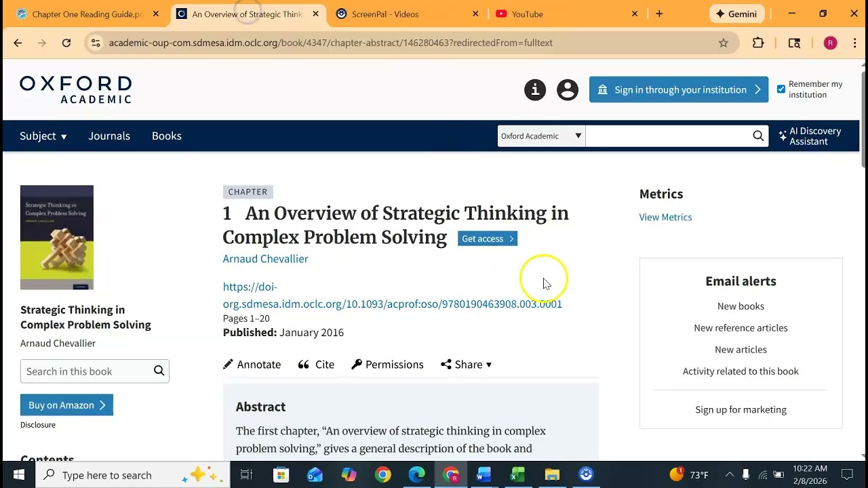The height and width of the screenshot is (488, 868).
Task: View site information icon in address bar
Action: [x=96, y=43]
